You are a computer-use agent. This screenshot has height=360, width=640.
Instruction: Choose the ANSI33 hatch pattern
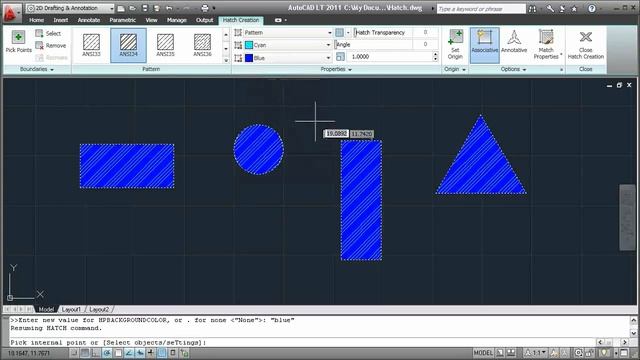click(x=91, y=45)
